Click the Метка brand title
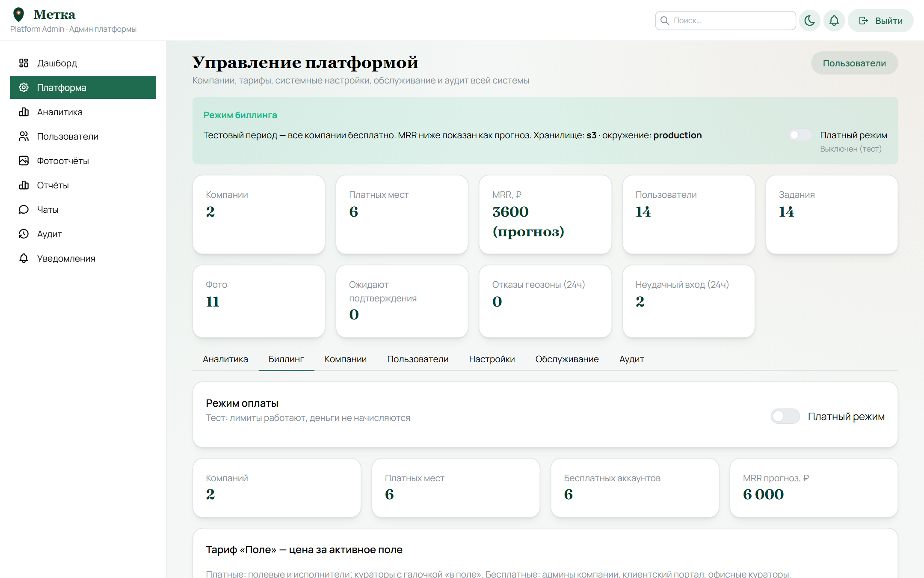This screenshot has height=578, width=924. pyautogui.click(x=54, y=15)
